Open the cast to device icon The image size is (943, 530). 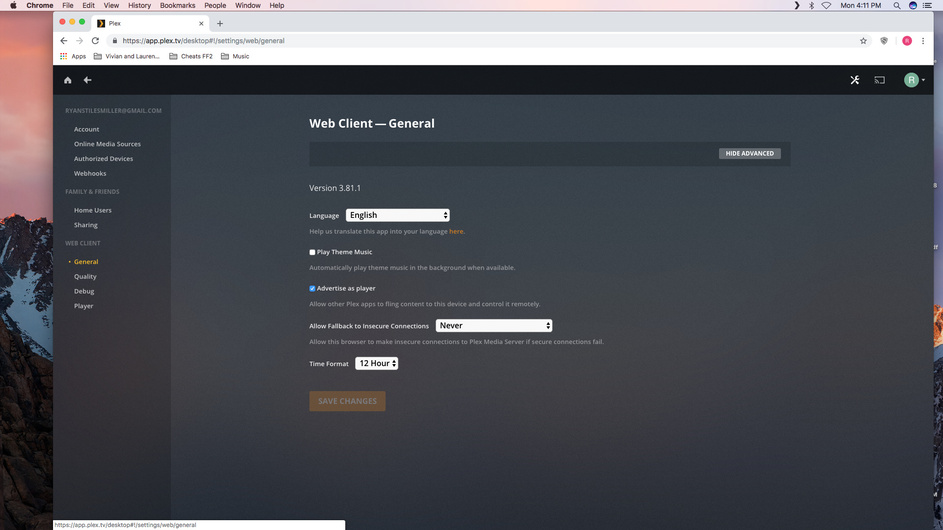click(879, 80)
